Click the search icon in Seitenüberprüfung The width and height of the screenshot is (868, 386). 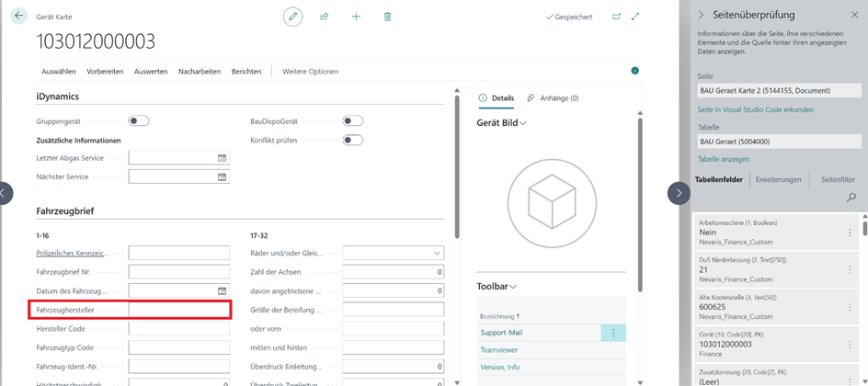click(x=851, y=197)
